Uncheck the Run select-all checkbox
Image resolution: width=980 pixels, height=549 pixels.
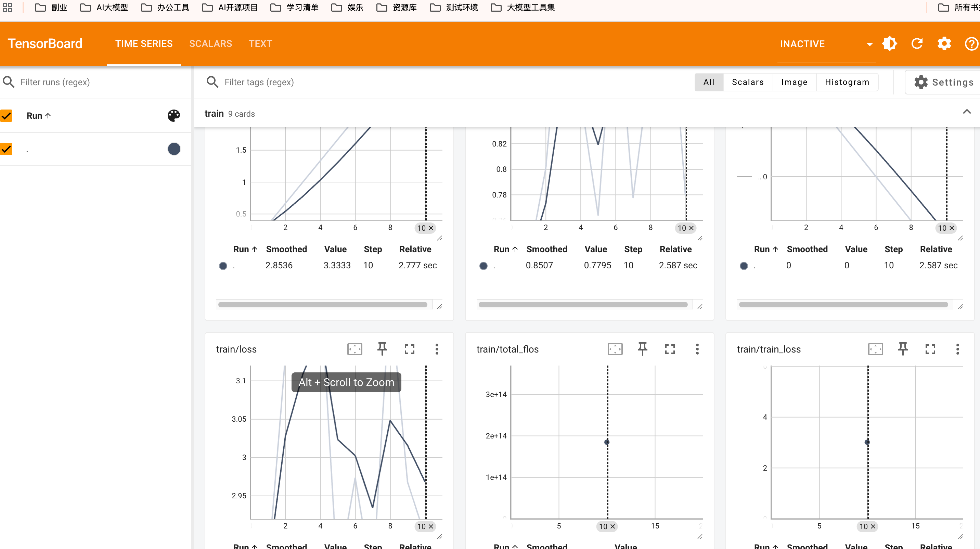7,115
